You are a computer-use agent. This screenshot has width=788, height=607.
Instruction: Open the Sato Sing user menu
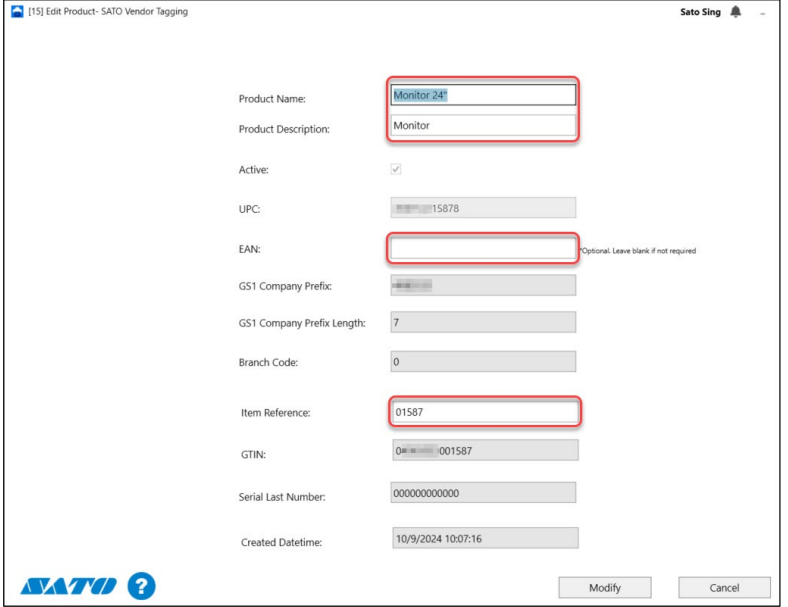(698, 12)
